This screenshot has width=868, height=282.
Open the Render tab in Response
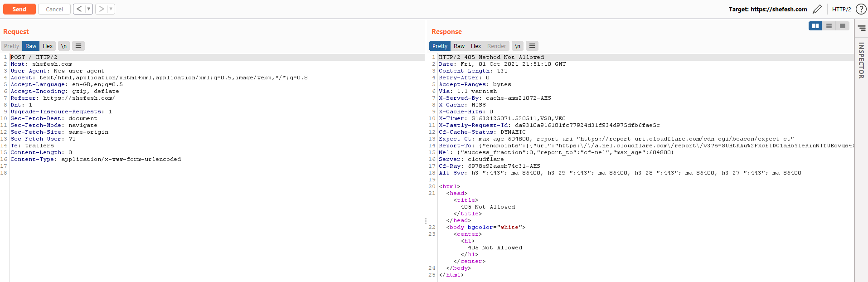tap(497, 46)
